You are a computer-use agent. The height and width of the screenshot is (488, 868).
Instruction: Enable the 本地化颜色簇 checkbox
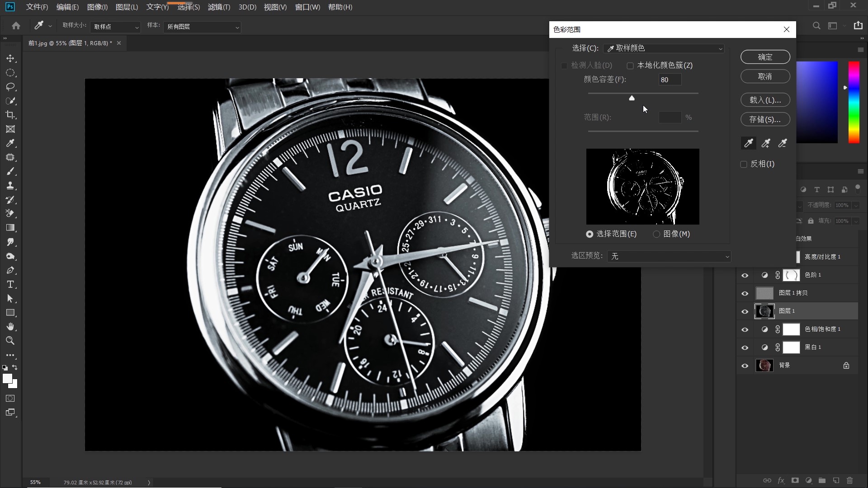click(x=630, y=66)
